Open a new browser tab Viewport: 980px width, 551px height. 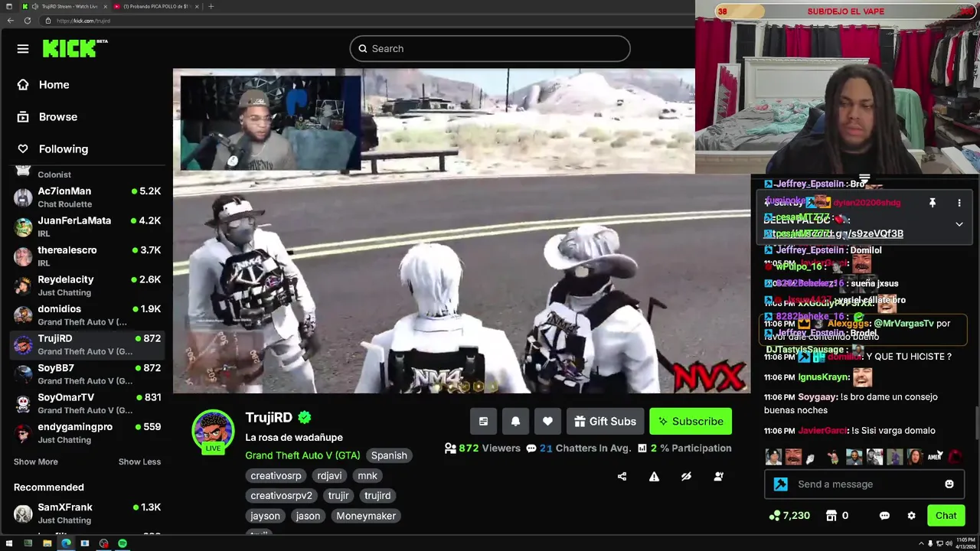(211, 6)
